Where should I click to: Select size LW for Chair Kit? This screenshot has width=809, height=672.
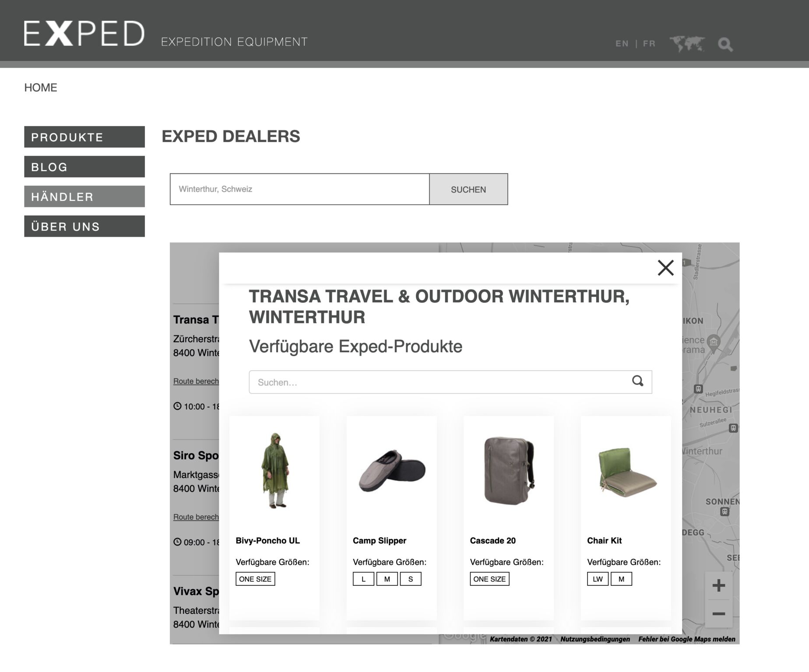tap(598, 579)
